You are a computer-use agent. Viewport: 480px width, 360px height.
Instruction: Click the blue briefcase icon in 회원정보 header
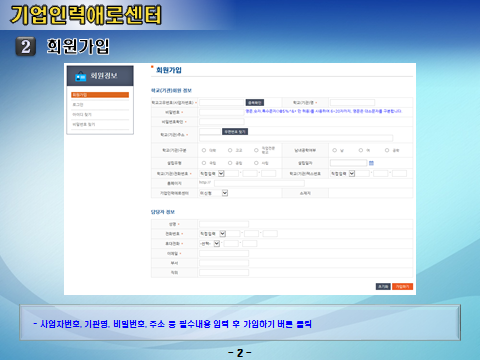[x=80, y=76]
